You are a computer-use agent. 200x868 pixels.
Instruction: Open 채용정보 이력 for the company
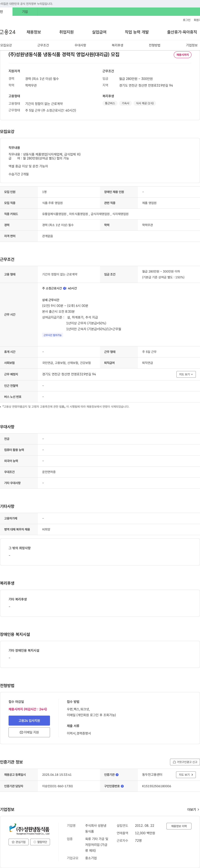tap(179, 826)
